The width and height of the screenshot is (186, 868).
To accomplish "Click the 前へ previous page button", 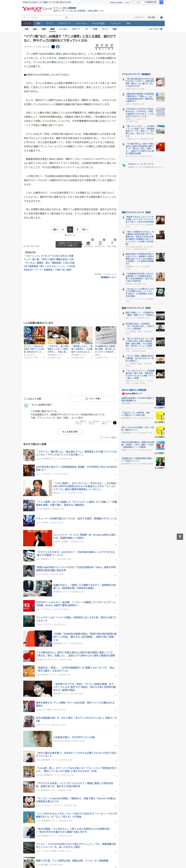I will click(55, 229).
